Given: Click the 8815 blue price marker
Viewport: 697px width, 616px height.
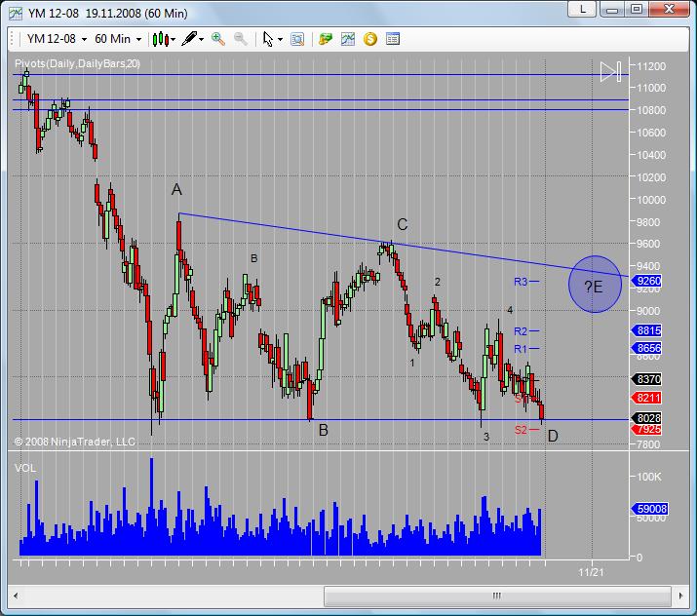Looking at the screenshot, I should (x=646, y=330).
